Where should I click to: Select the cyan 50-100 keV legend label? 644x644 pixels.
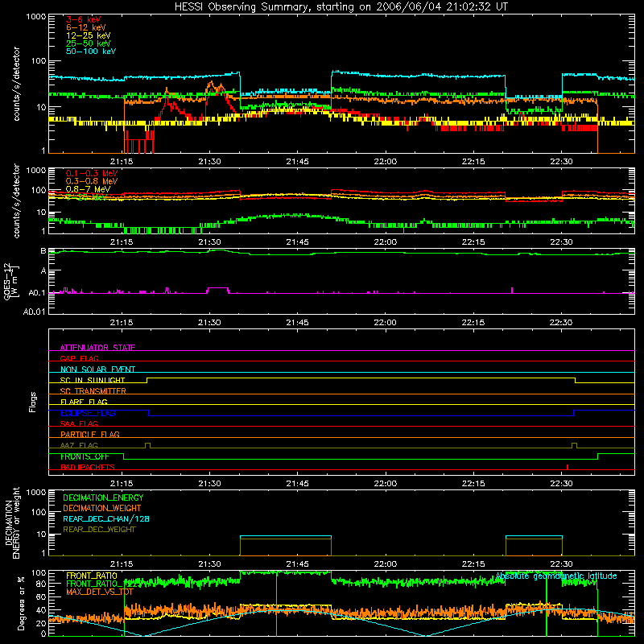click(90, 51)
